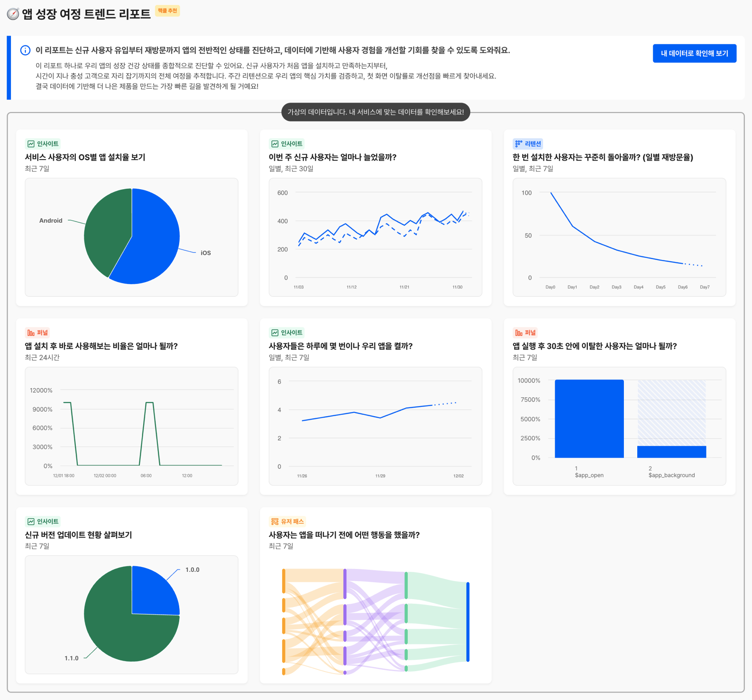Click the funnel icon on the post-install usage card
The image size is (752, 700).
click(31, 333)
